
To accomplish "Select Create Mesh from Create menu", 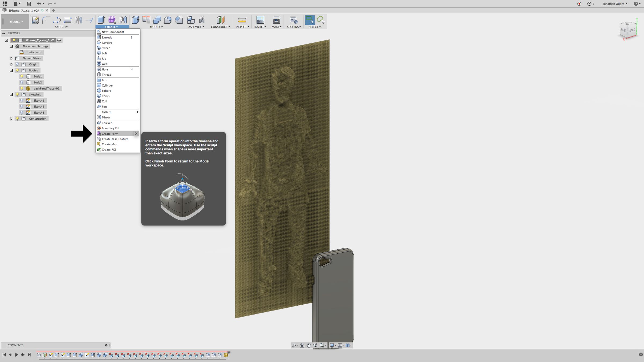I will (110, 144).
